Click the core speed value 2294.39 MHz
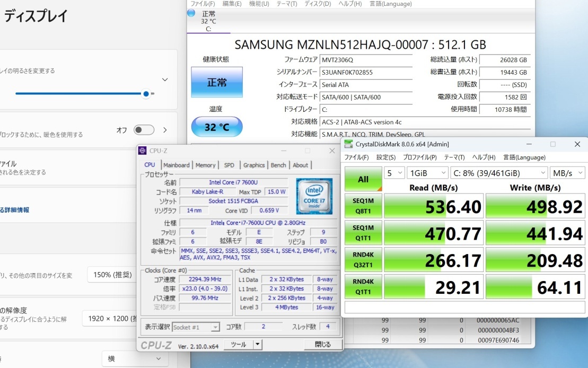 205,279
